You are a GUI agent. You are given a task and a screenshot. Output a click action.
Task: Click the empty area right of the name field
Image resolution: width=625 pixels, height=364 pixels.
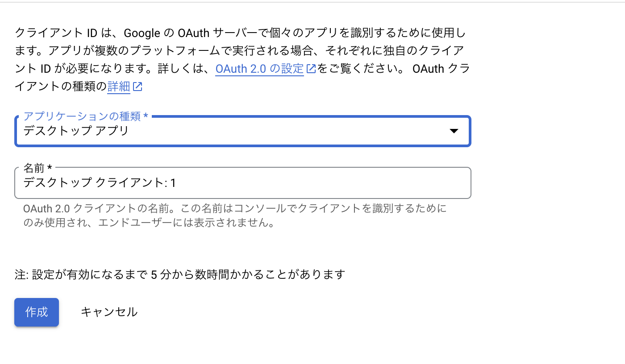(548, 183)
